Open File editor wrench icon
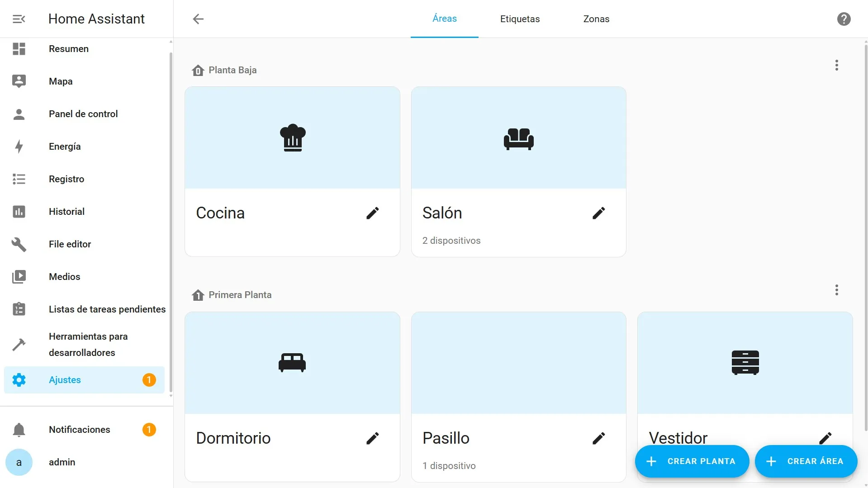This screenshot has height=488, width=868. 19,244
